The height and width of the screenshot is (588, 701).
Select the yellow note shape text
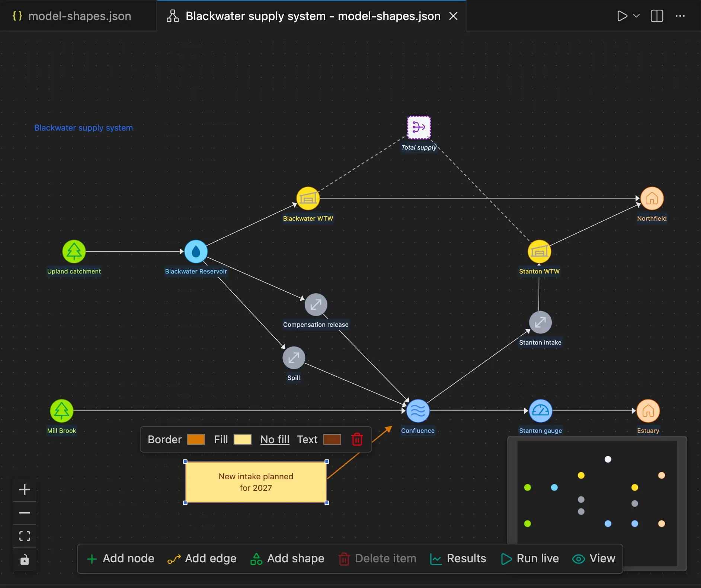point(256,482)
